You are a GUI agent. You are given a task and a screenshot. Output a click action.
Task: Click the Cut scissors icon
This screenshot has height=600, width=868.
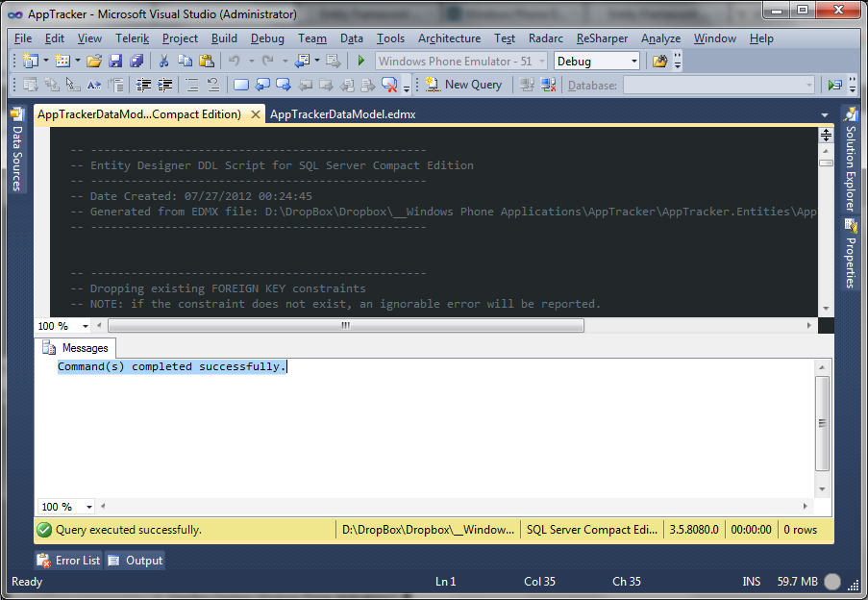[163, 61]
